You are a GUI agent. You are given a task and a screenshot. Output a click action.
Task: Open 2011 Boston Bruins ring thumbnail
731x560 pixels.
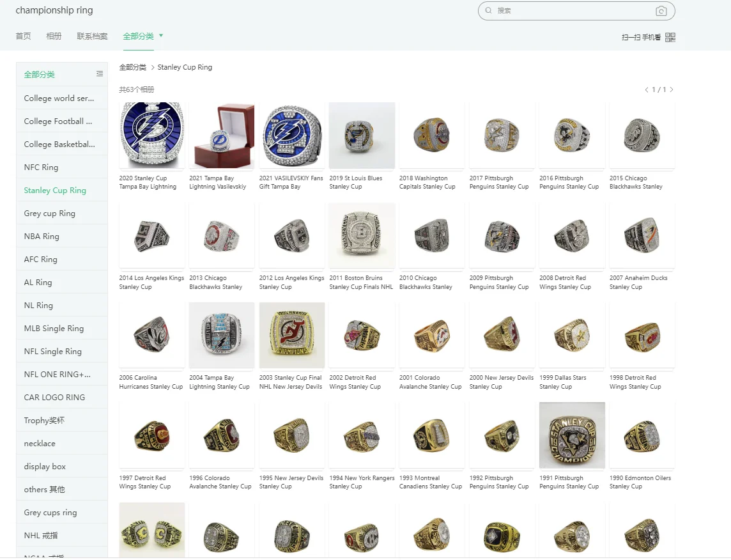pos(362,235)
